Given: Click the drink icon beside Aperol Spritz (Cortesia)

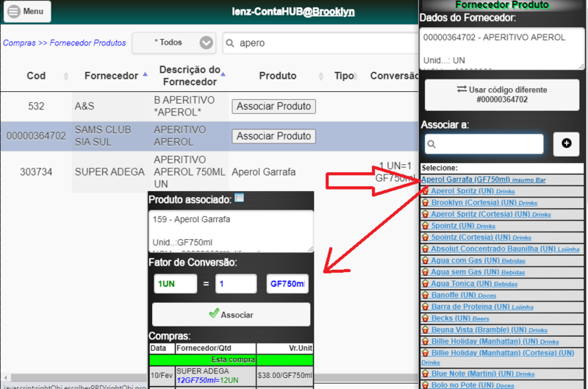Looking at the screenshot, I should point(426,214).
